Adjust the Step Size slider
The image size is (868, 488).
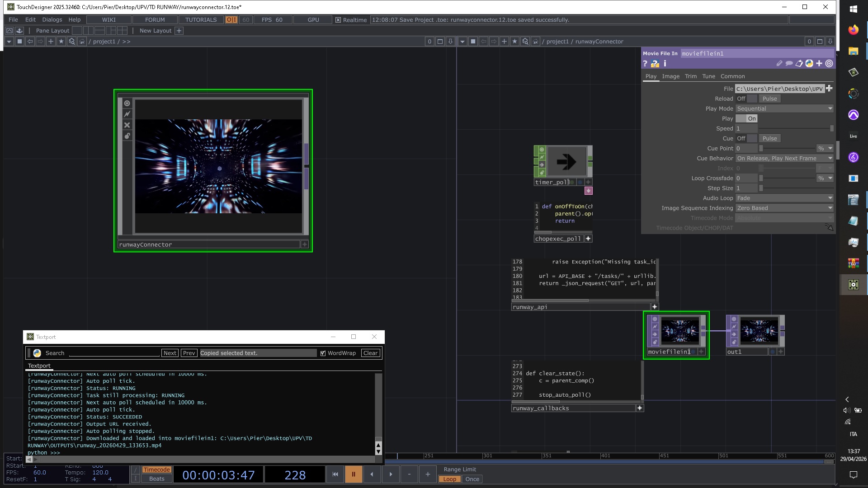point(796,188)
